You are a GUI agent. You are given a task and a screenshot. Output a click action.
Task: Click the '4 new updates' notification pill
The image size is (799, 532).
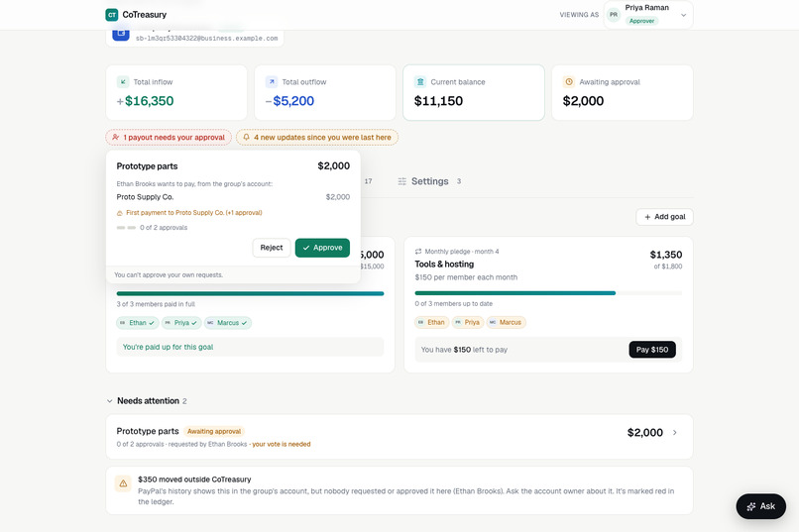317,138
